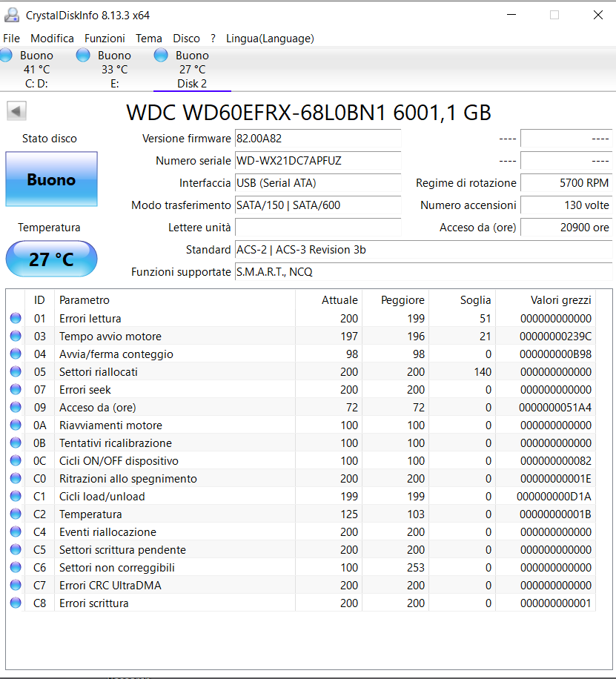
Task: Open the Funzioni menu
Action: 105,39
